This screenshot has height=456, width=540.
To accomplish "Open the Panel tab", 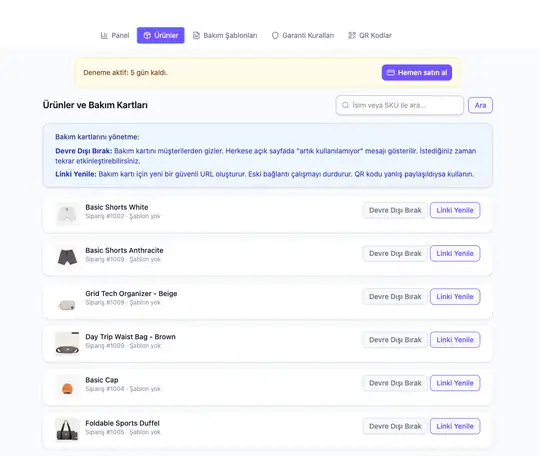I will click(115, 35).
